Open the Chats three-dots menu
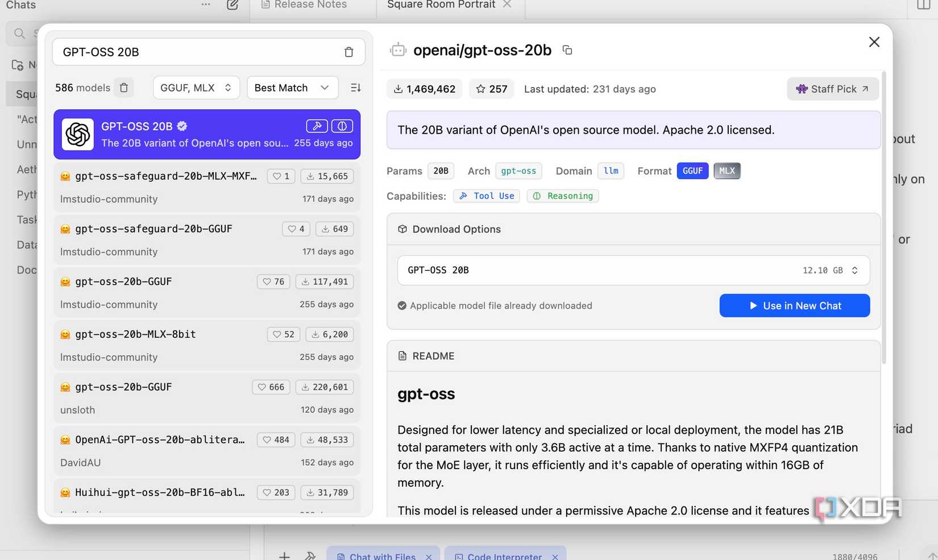 coord(206,5)
